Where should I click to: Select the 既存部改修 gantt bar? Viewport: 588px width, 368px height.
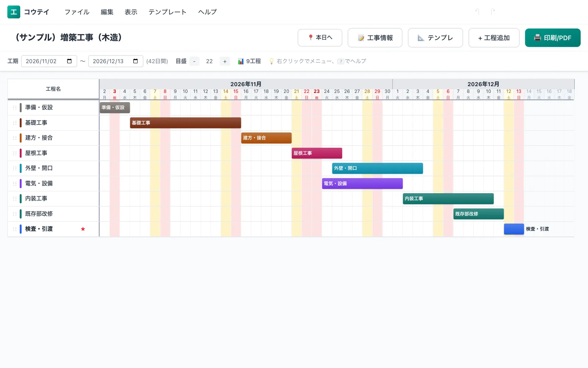(x=479, y=214)
